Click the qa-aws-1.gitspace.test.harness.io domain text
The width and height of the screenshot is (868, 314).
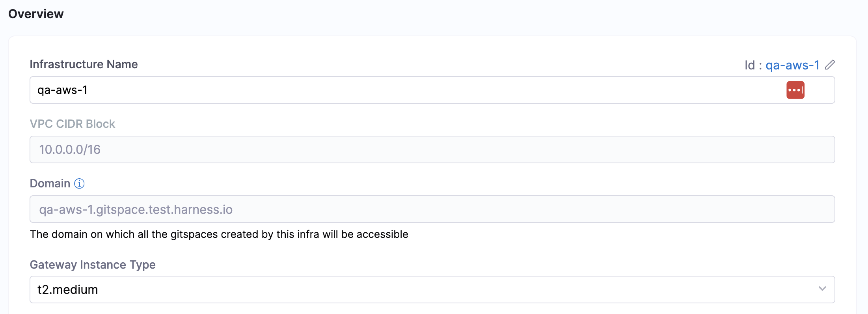pos(136,209)
